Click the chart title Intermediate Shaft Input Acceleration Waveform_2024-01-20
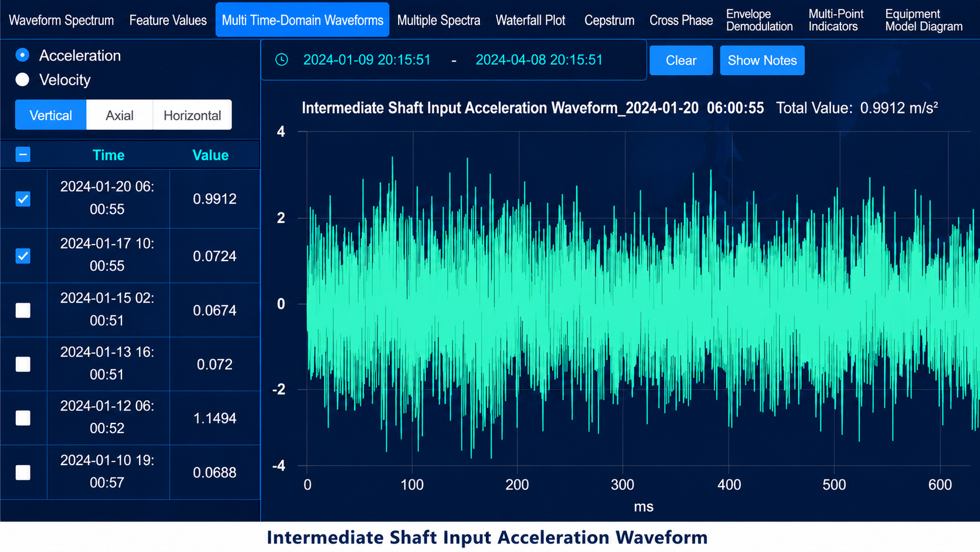 point(533,108)
